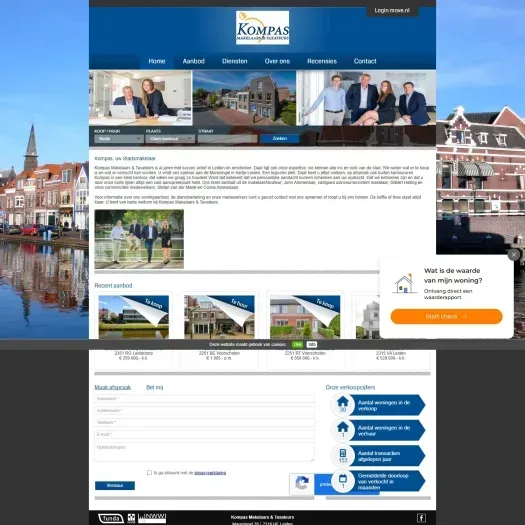525x525 pixels.
Task: Open the 2251 RT Voorschoten listing thumbnail
Action: (x=305, y=317)
